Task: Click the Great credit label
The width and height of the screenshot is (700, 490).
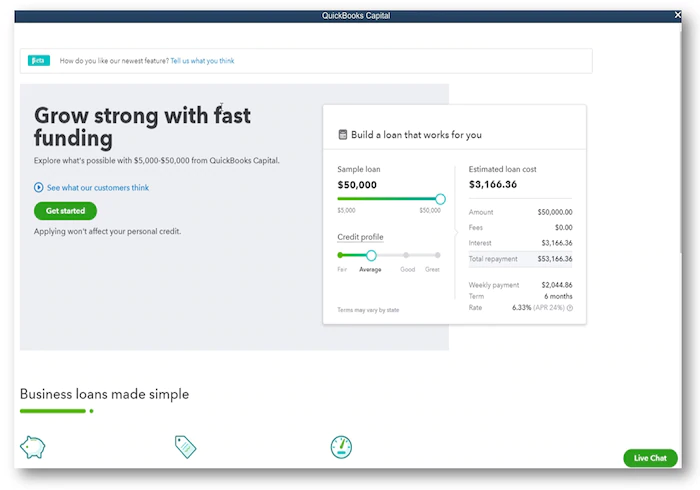Action: tap(432, 270)
